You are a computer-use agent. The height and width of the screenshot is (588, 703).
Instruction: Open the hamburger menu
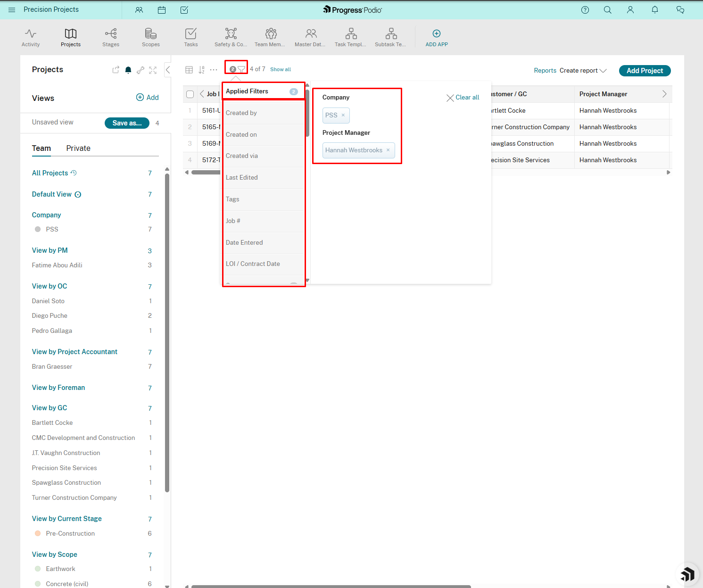(x=11, y=9)
